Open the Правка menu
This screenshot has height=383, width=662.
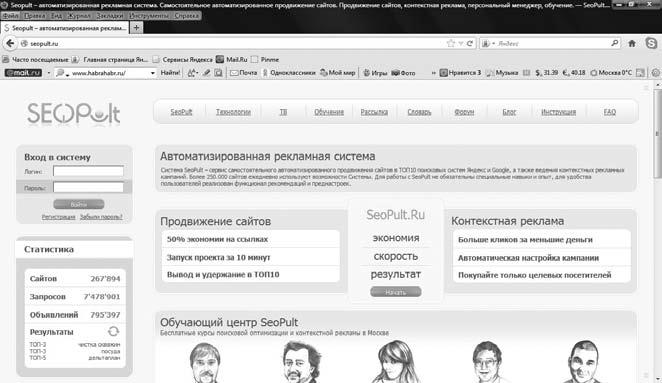(34, 16)
